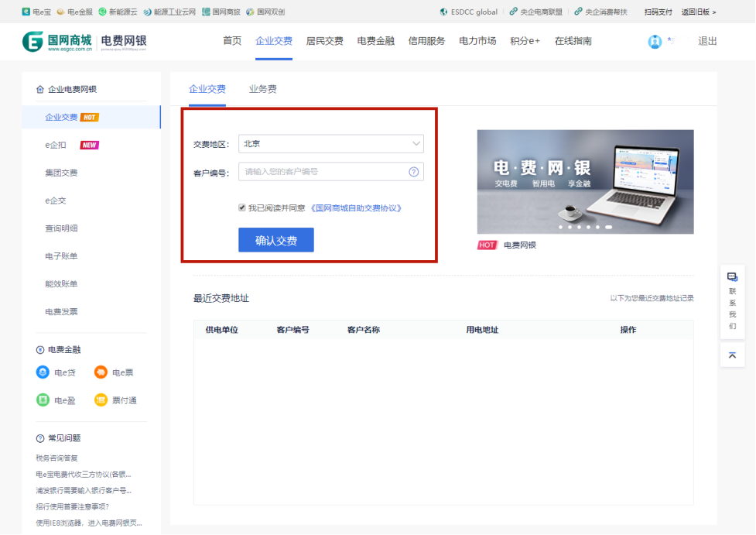Viewport: 756px width, 535px height.
Task: Click the 操作 column header
Action: pyautogui.click(x=628, y=330)
